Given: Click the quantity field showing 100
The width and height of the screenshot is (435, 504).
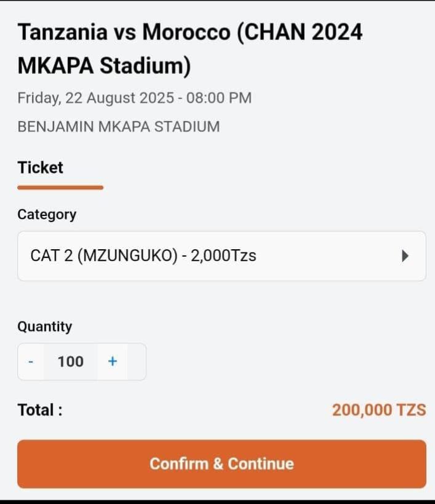Looking at the screenshot, I should [x=71, y=362].
